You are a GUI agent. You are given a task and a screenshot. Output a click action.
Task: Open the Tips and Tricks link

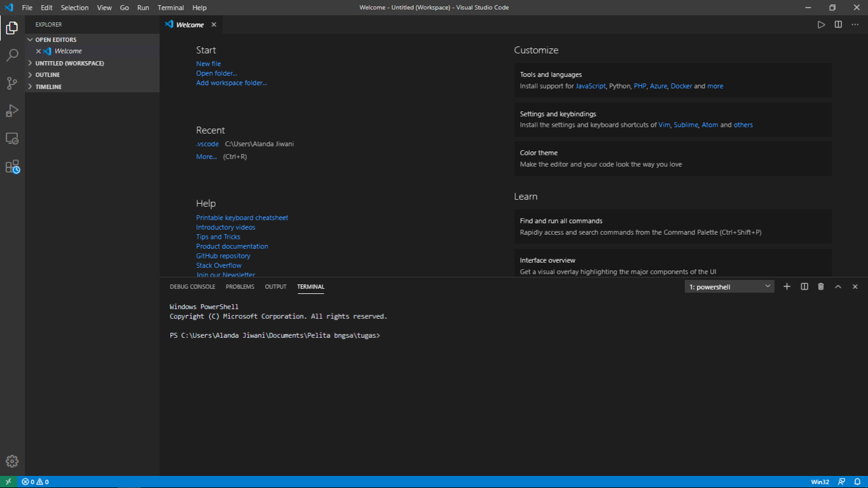(x=218, y=237)
